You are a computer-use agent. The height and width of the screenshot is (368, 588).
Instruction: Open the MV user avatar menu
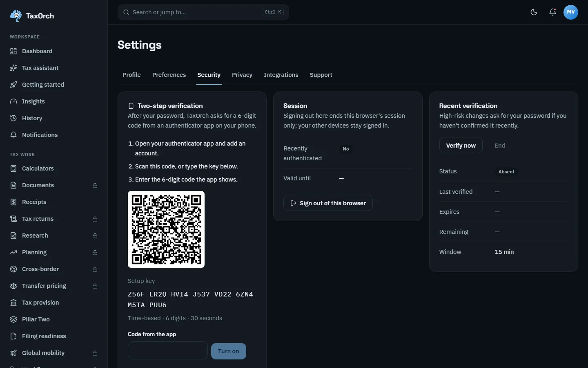coord(571,12)
